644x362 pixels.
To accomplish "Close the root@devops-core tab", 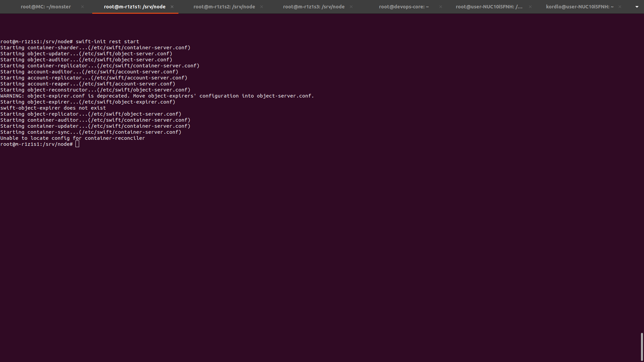I will (x=441, y=7).
